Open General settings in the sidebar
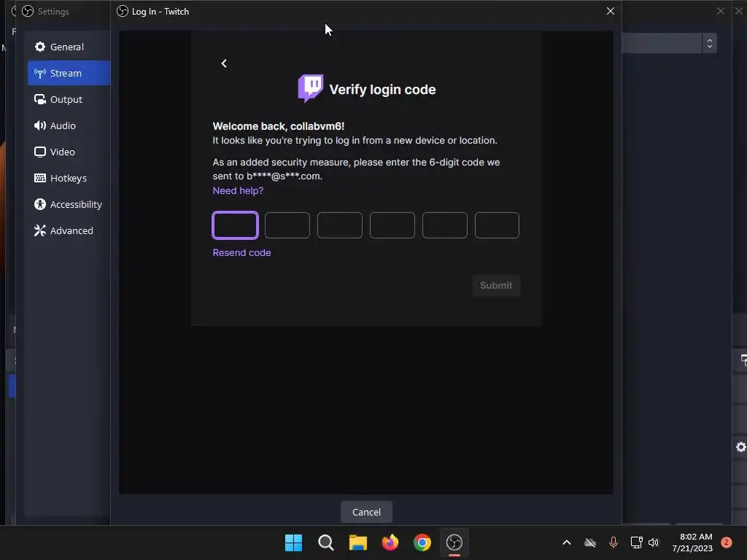Image resolution: width=747 pixels, height=560 pixels. click(69, 47)
